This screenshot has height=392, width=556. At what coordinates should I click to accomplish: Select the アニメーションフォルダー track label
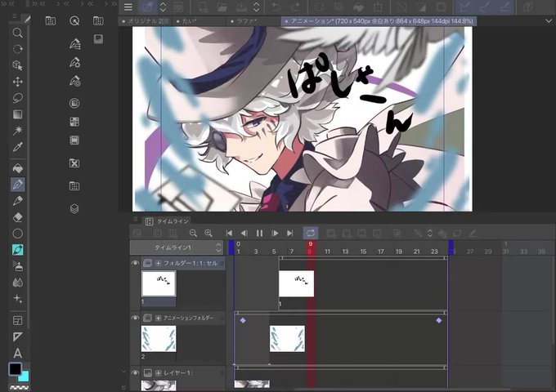click(188, 318)
